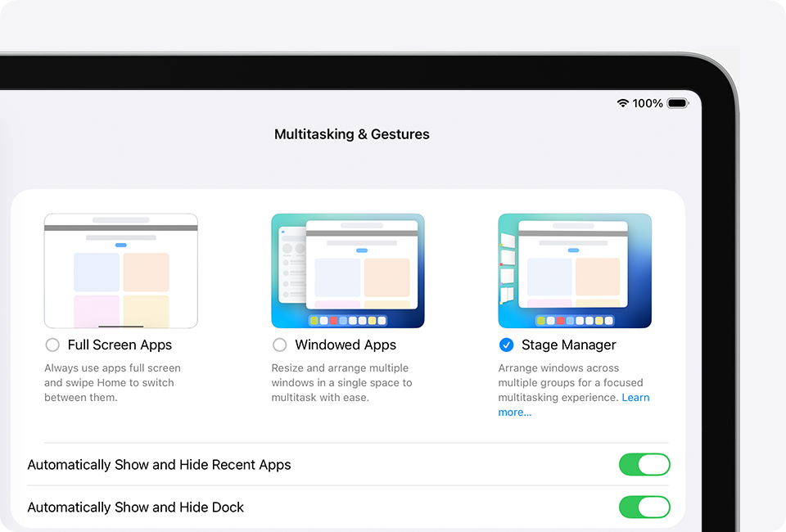Click 'Resize and arrange multiple windows' description
This screenshot has height=532, width=786.
click(x=342, y=383)
